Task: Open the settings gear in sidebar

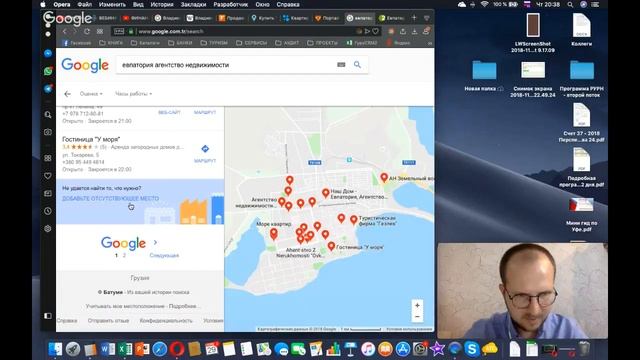Action: pos(48,229)
